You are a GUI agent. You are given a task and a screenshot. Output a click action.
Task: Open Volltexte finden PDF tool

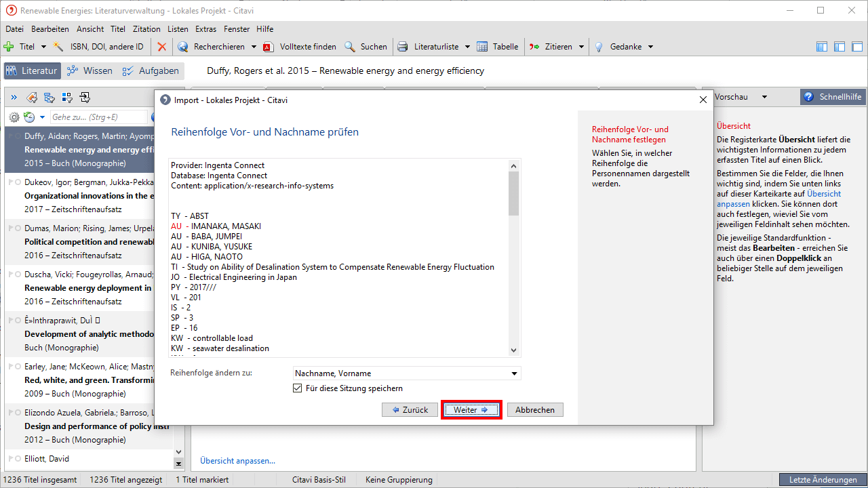point(268,47)
